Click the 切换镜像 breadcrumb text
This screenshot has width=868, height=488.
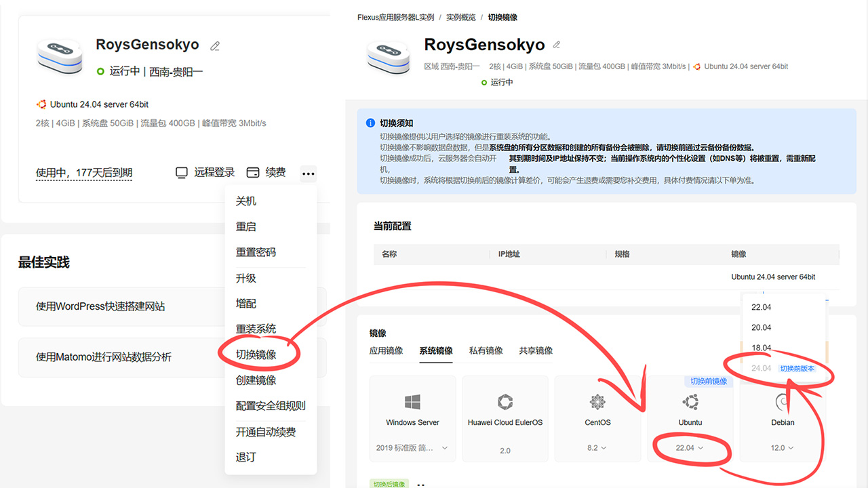coord(502,18)
